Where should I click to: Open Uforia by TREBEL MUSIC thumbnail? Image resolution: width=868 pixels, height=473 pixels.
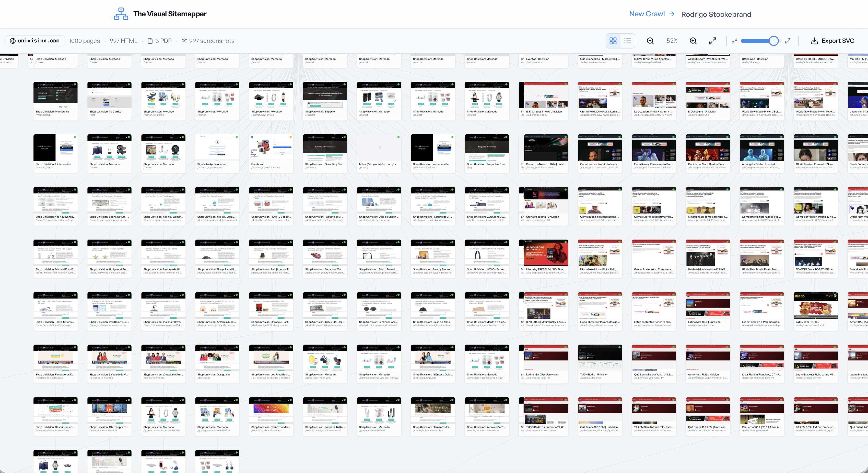pos(546,253)
